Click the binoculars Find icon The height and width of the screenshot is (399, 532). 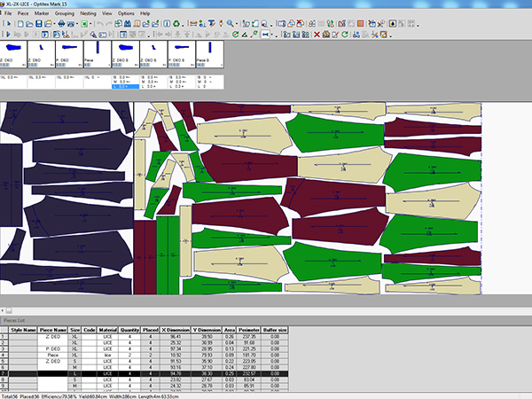[x=128, y=24]
